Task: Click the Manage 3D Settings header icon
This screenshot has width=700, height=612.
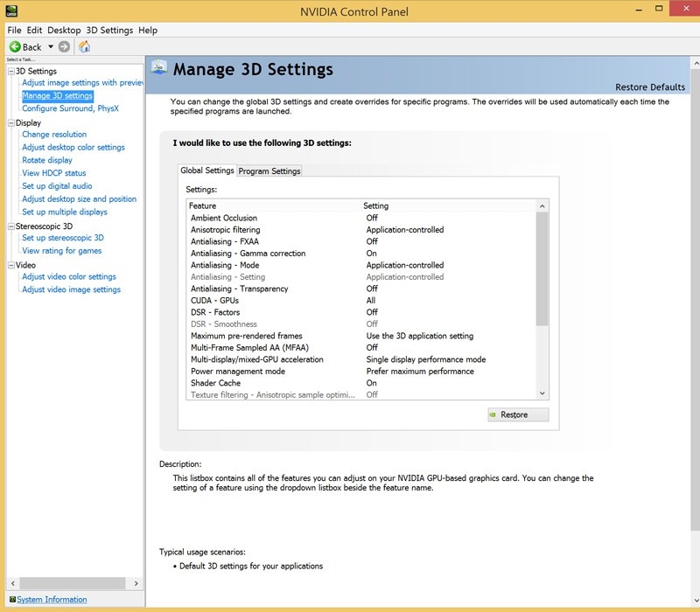Action: [159, 67]
